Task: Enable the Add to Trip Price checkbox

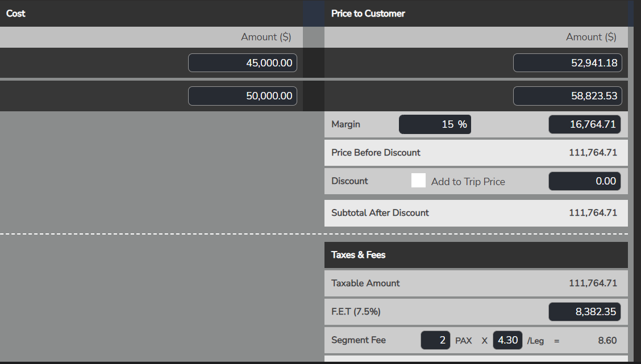Action: (418, 181)
